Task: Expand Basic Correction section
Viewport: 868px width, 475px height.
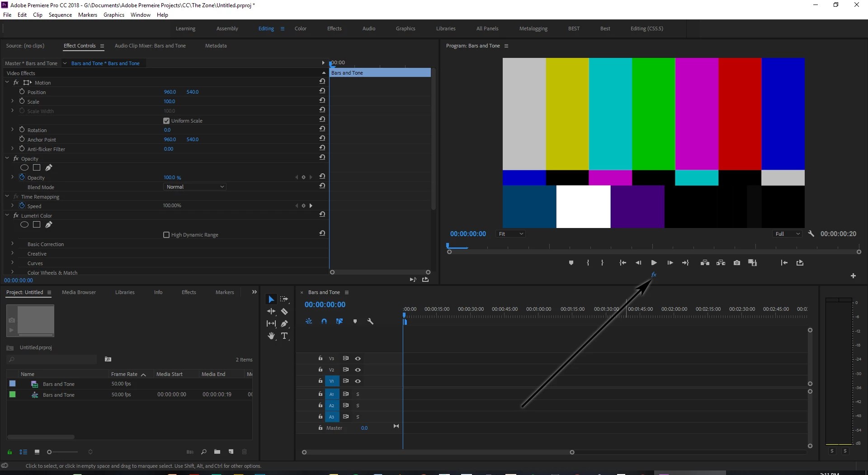Action: click(x=12, y=243)
